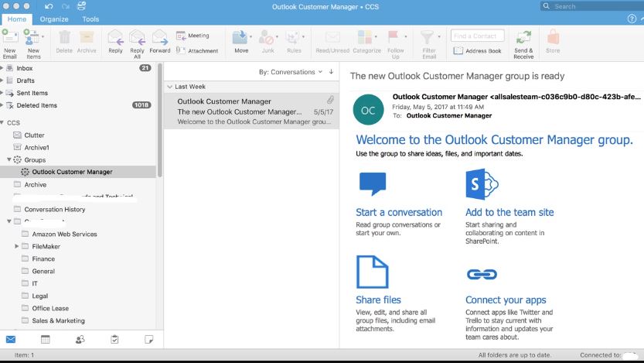Click the OC sender avatar
Screen dimensions: 644x363
(x=368, y=110)
